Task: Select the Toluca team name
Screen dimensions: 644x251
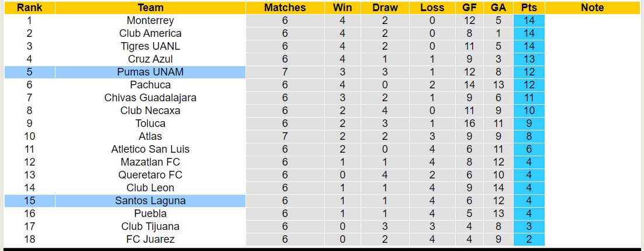Action: click(150, 123)
